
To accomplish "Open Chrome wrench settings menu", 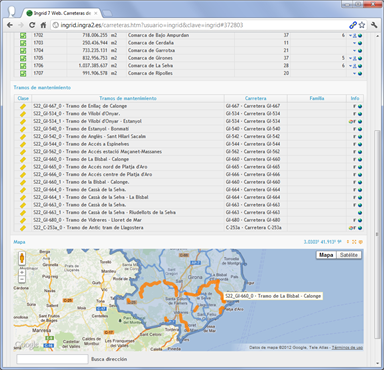I will [x=374, y=25].
